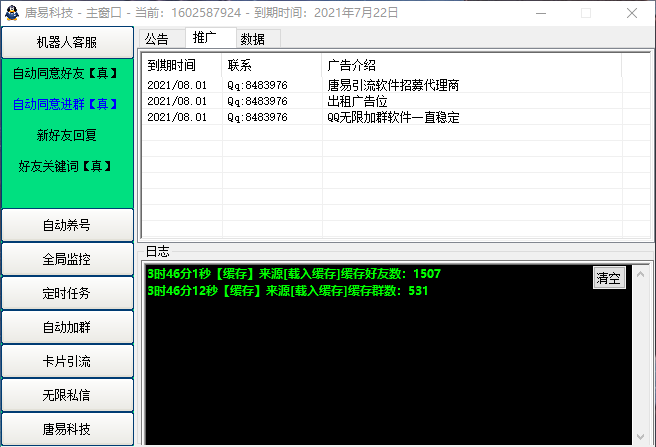Screen dimensions: 656x447
Task: Switch to the 推广 tab
Action: (210, 38)
